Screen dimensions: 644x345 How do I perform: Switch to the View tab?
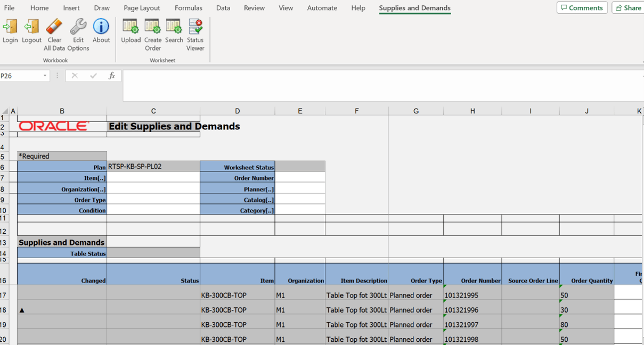[x=286, y=8]
